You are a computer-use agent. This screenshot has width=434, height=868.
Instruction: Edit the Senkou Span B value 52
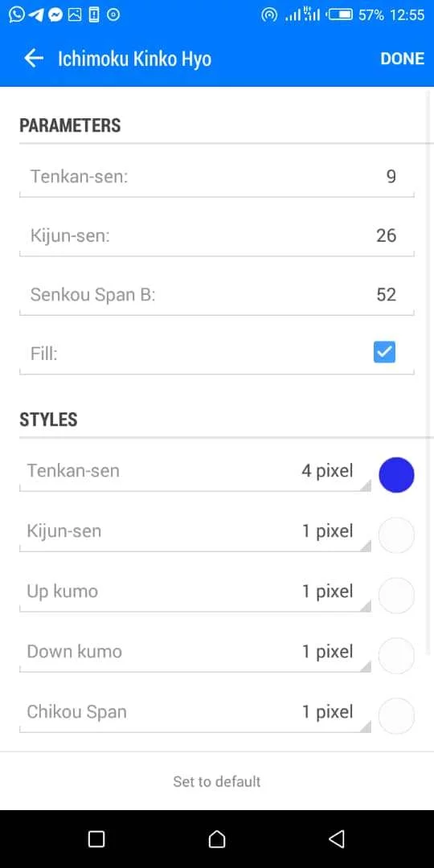[x=217, y=295]
